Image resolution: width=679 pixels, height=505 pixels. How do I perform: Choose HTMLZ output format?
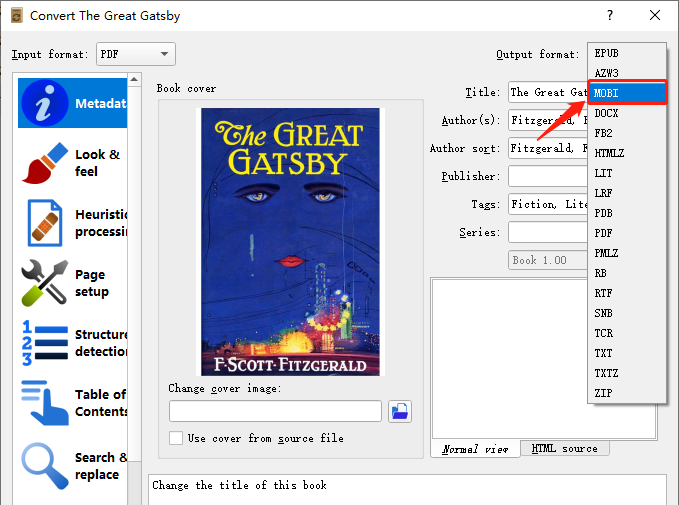(x=627, y=153)
